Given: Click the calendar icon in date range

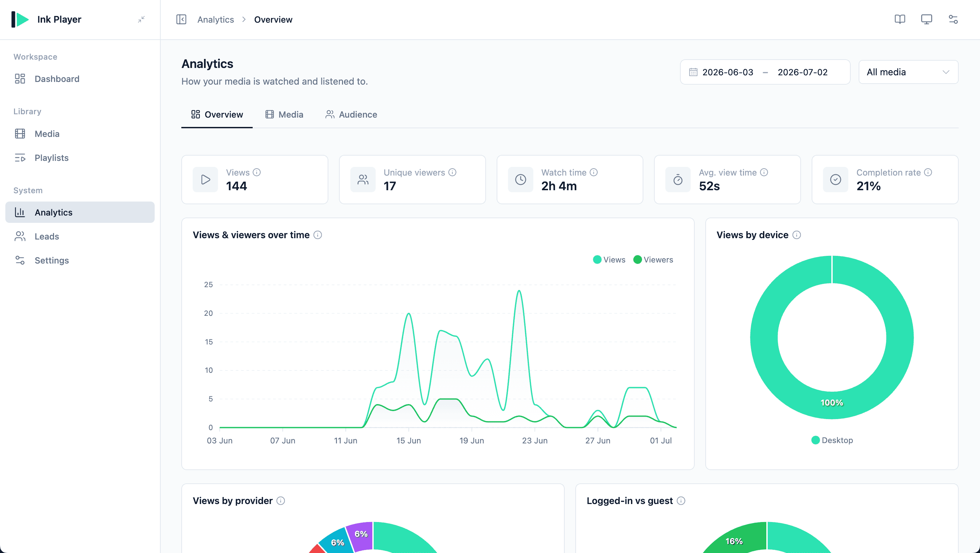Looking at the screenshot, I should click(693, 72).
